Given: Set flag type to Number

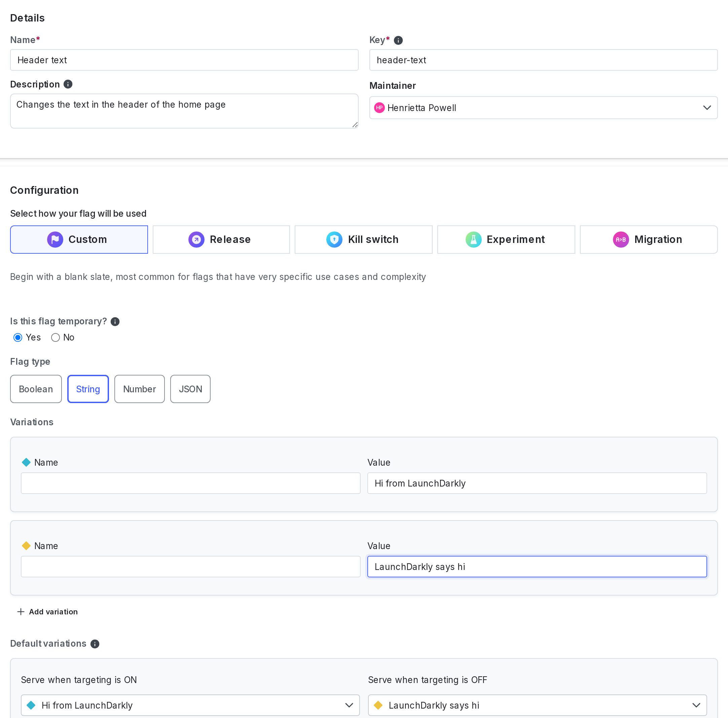Looking at the screenshot, I should click(x=139, y=389).
